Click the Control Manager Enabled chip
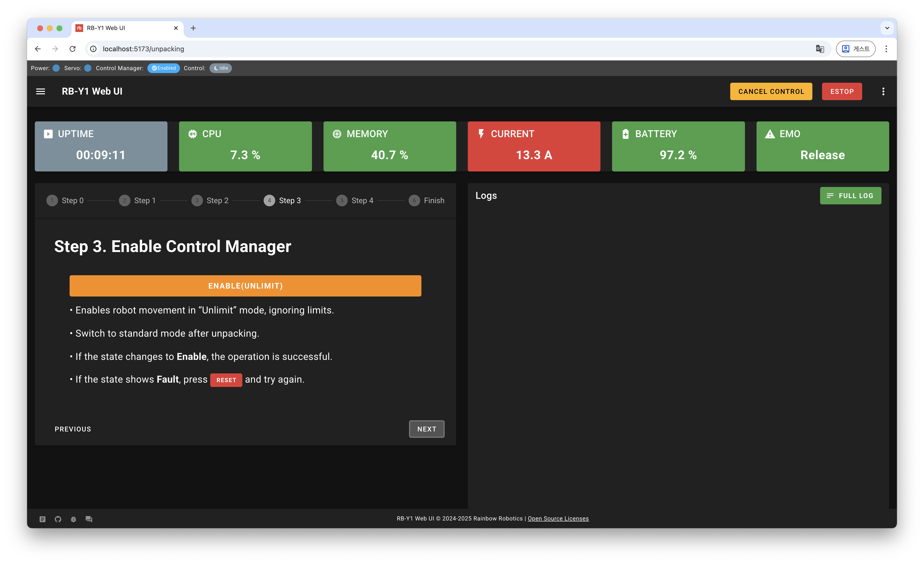 coord(164,68)
